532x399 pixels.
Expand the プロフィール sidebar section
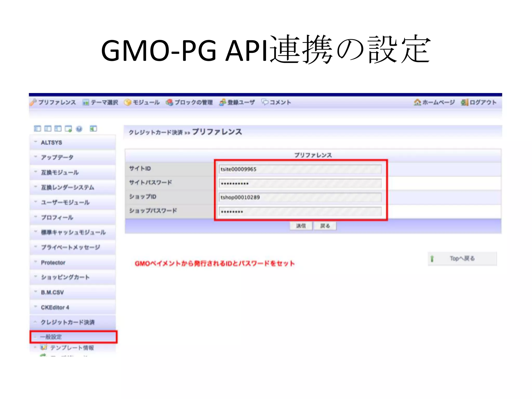[73, 217]
